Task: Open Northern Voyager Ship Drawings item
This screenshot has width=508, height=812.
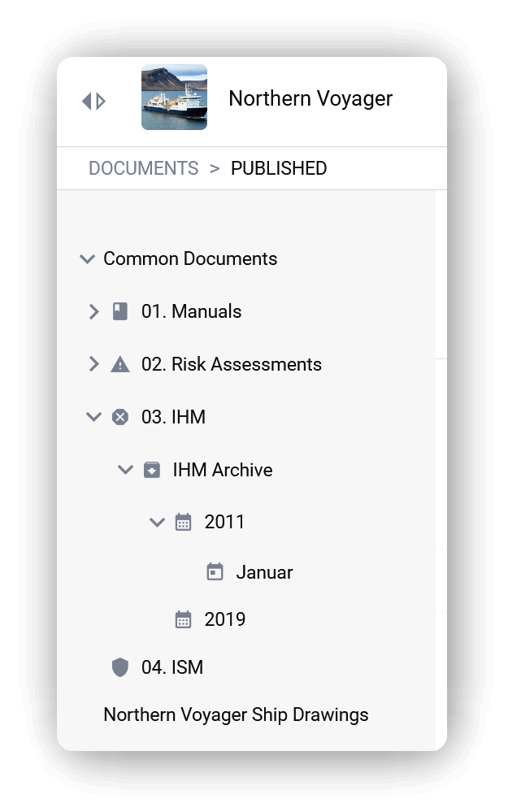Action: tap(237, 714)
